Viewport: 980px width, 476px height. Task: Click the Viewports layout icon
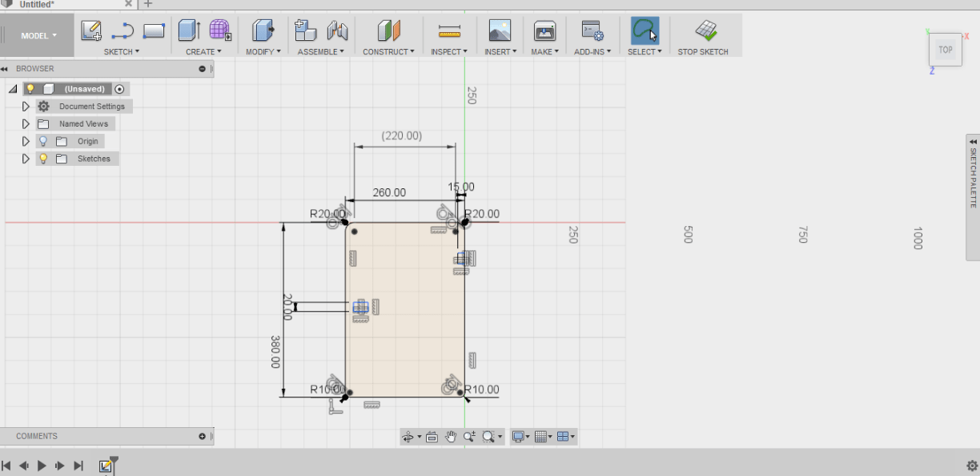[562, 437]
